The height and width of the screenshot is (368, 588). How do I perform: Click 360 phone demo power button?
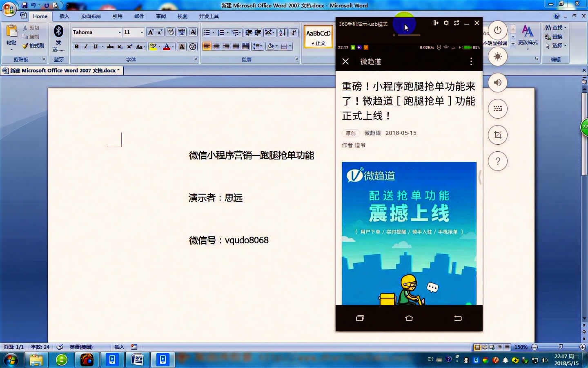(498, 30)
